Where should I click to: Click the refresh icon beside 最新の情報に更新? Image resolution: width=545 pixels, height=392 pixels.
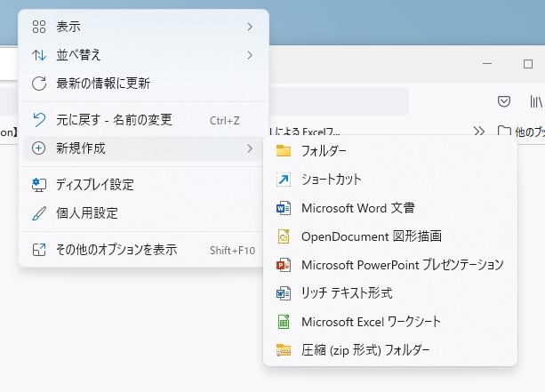pyautogui.click(x=39, y=84)
